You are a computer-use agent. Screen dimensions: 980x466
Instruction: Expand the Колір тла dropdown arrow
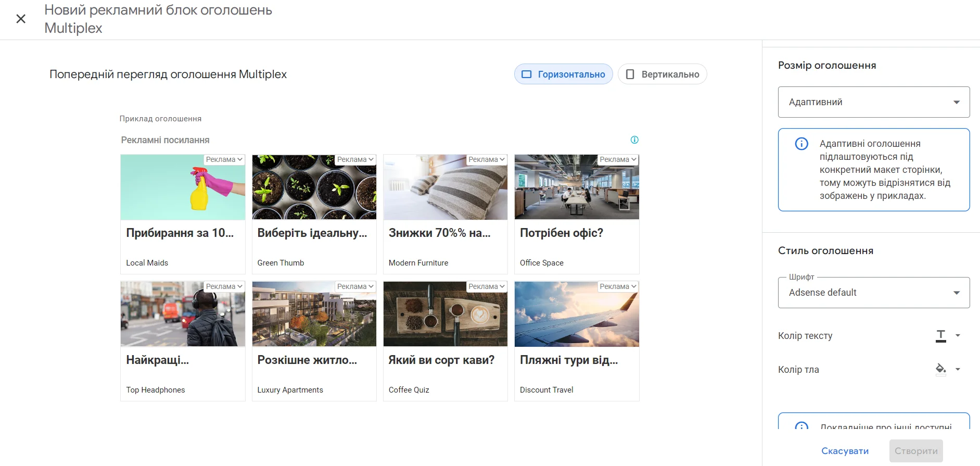click(x=958, y=370)
